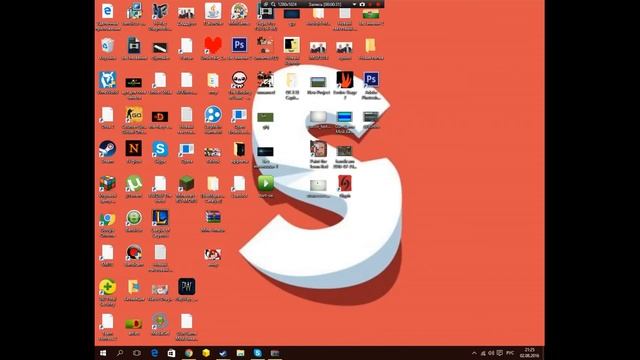Open the Windows Store taskbar icon

coord(171,353)
